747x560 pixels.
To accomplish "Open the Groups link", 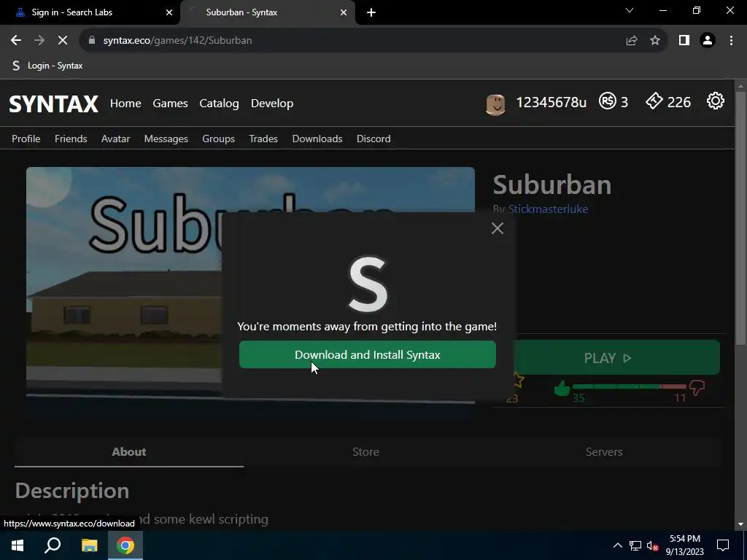I will tap(219, 139).
